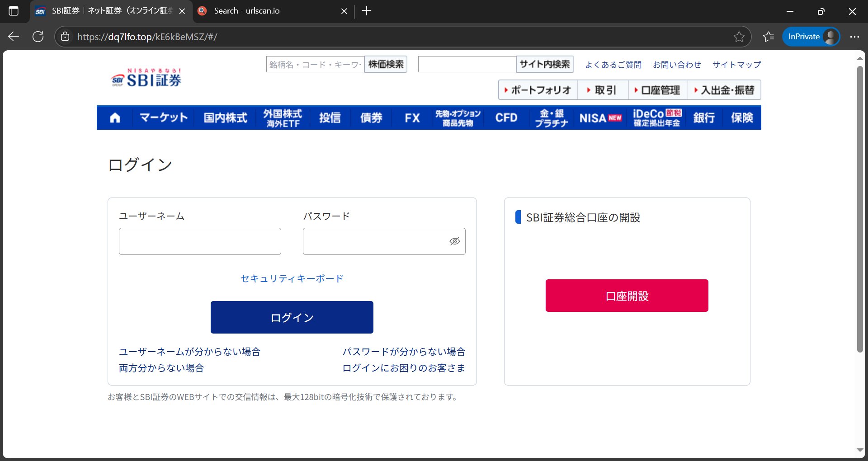The height and width of the screenshot is (461, 868).
Task: Toggle password visibility eye icon
Action: pos(454,241)
